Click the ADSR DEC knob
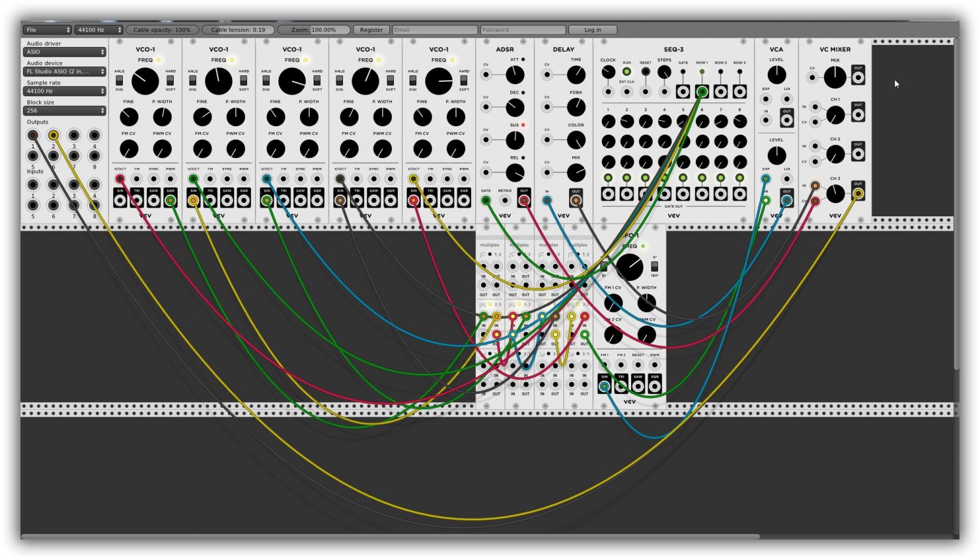 point(515,107)
